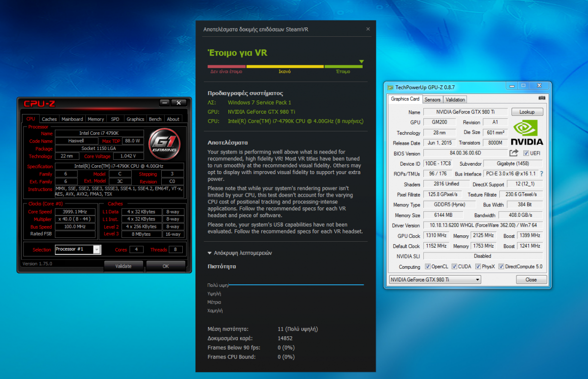Click the GPU value GM200
The image size is (588, 379).
[441, 123]
